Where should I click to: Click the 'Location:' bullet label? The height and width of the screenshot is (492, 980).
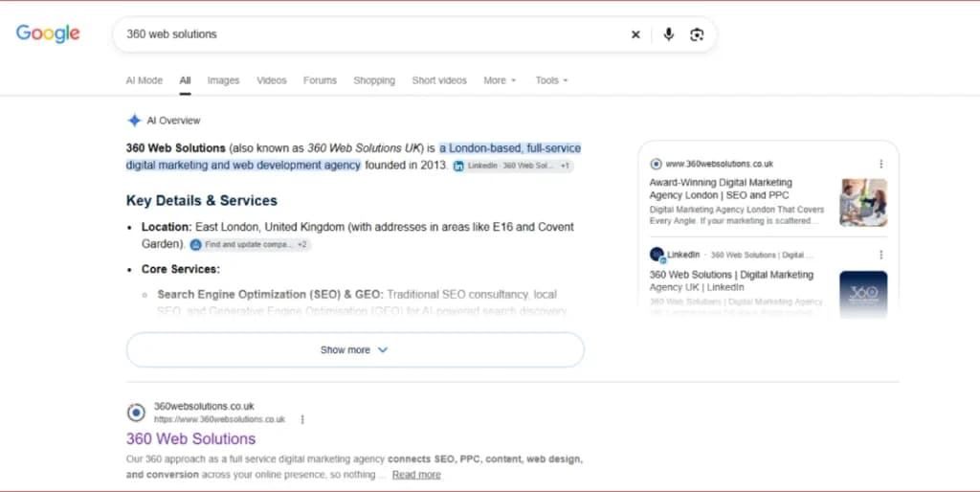167,227
